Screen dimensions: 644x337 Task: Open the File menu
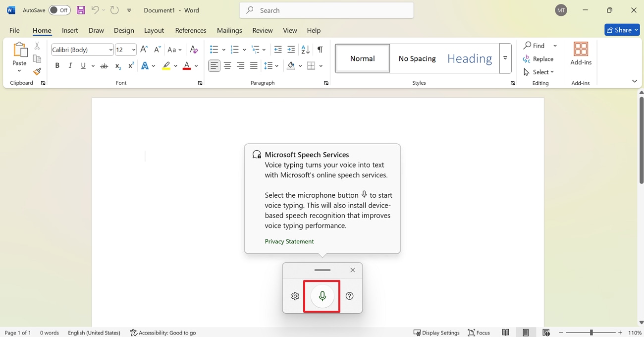(14, 30)
